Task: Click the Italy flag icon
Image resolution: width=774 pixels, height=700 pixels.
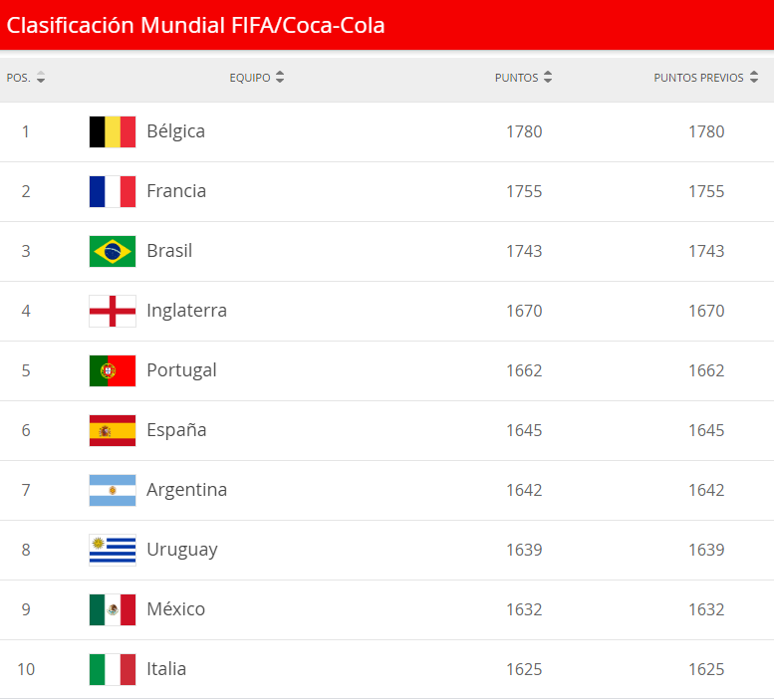Action: coord(113,669)
